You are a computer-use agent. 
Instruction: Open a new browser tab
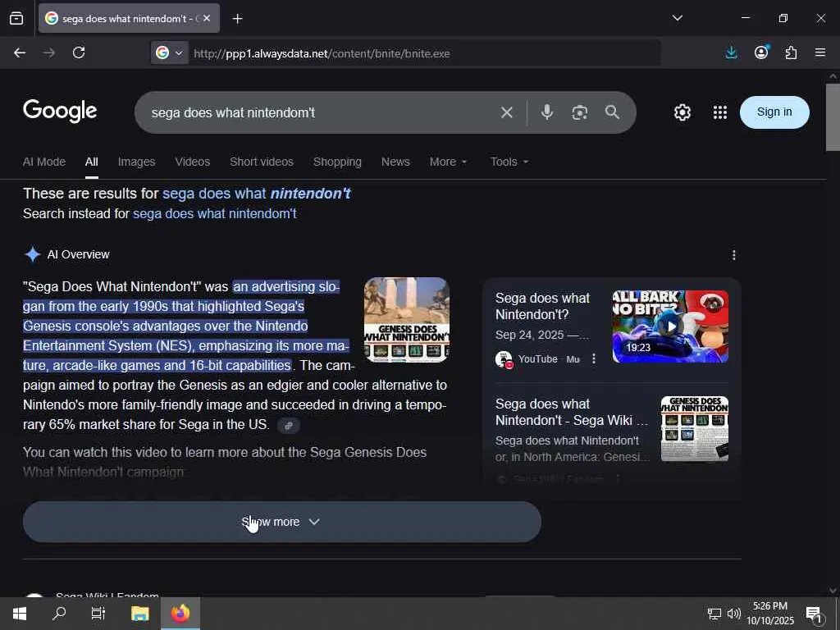tap(237, 19)
